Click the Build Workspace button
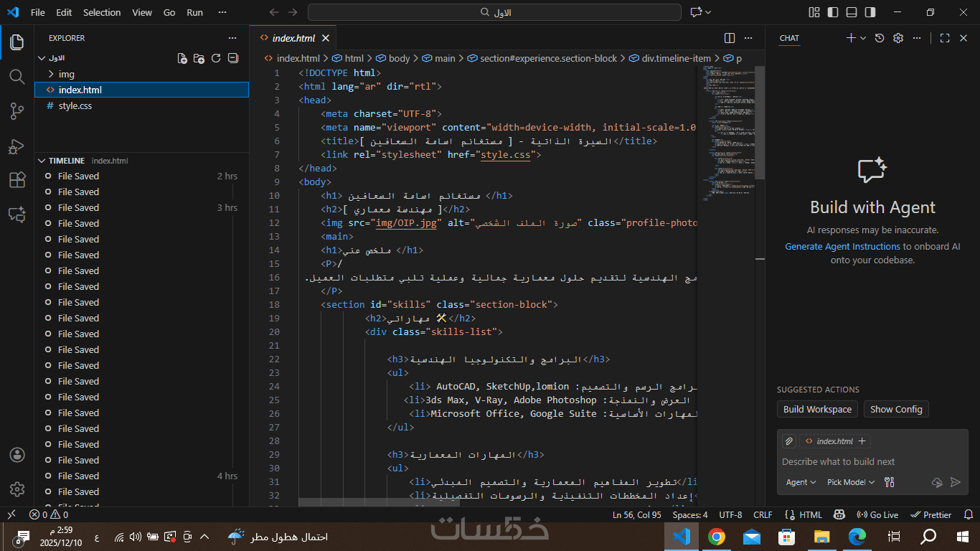This screenshot has height=551, width=980. 817,409
